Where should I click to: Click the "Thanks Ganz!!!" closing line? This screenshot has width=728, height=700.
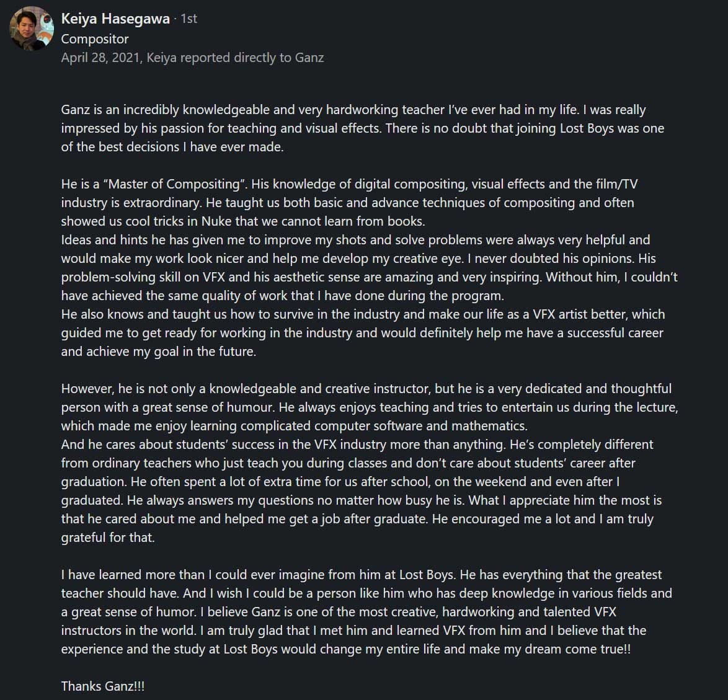click(x=103, y=686)
